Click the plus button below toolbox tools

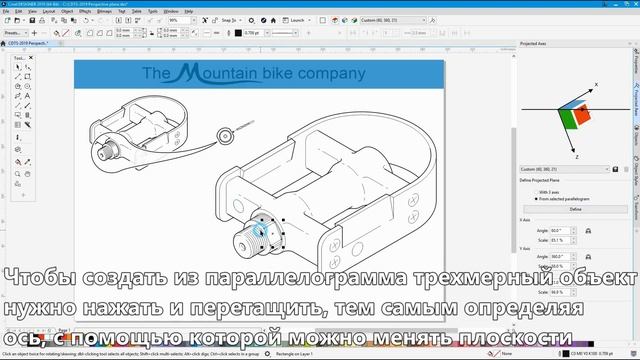[x=23, y=195]
